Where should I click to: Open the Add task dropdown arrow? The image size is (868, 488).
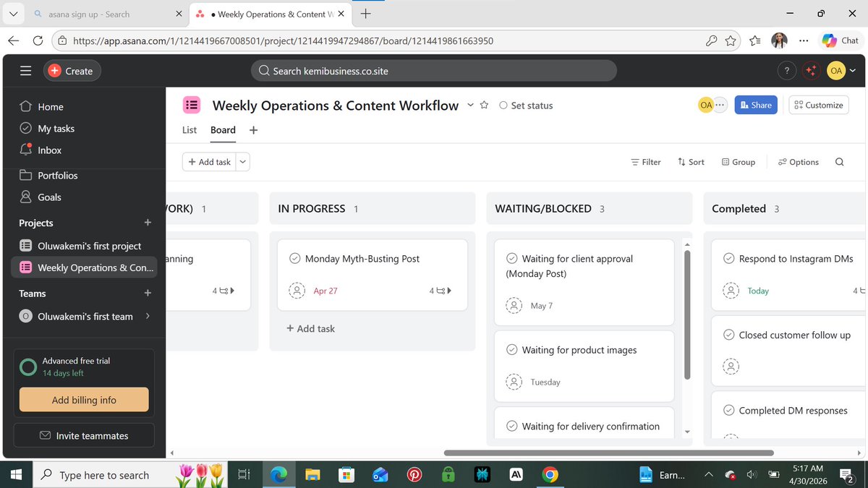(243, 162)
